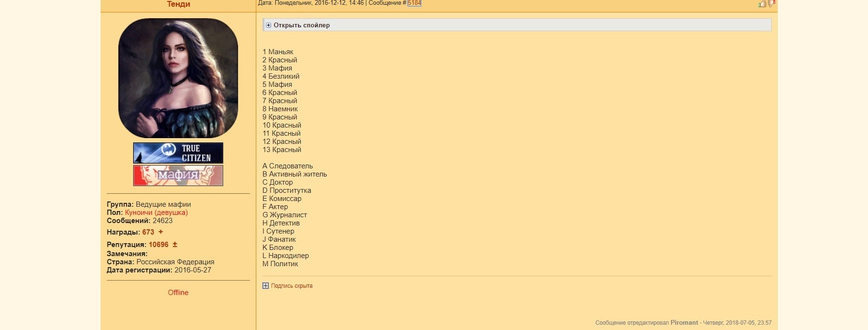The height and width of the screenshot is (330, 868).
Task: Click the post date Понедельник, 2016-12-12
Action: click(x=311, y=3)
